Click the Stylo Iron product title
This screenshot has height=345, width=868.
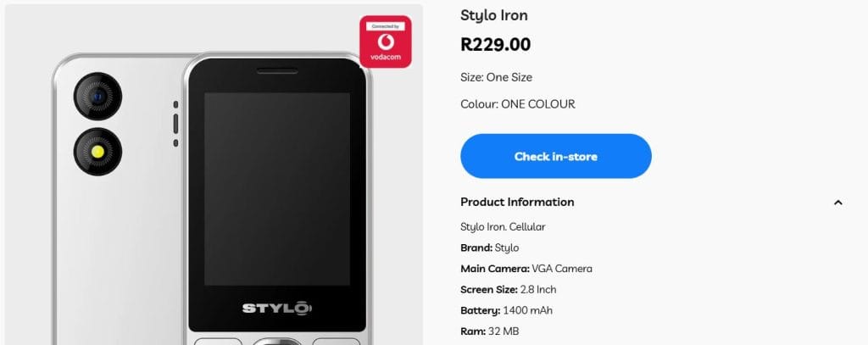[494, 15]
